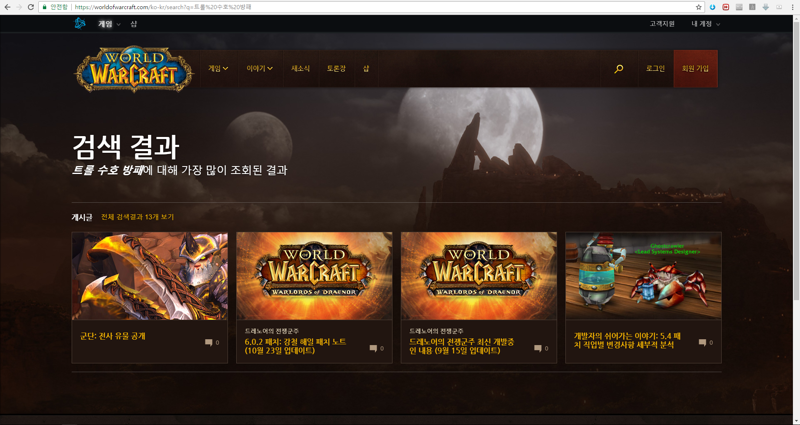Image resolution: width=800 pixels, height=425 pixels.
Task: Open 샵 in the top black bar
Action: click(x=134, y=24)
